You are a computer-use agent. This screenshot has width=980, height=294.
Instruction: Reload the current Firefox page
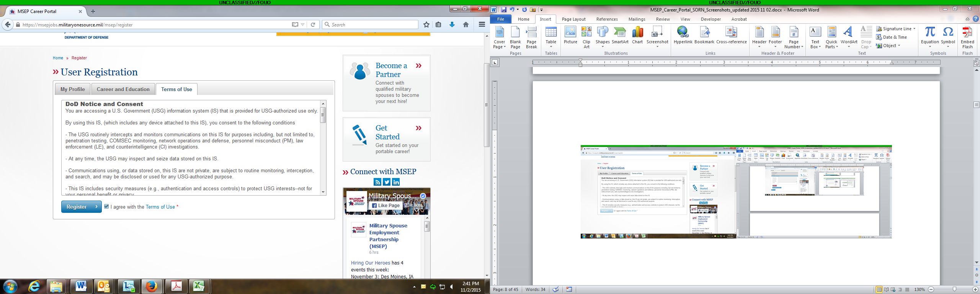pyautogui.click(x=313, y=24)
